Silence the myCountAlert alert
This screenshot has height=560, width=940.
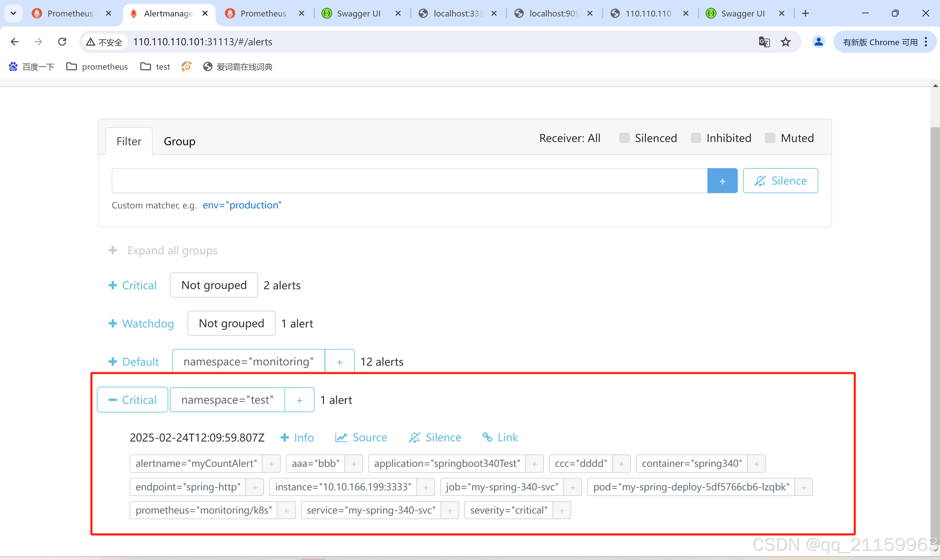coord(435,437)
